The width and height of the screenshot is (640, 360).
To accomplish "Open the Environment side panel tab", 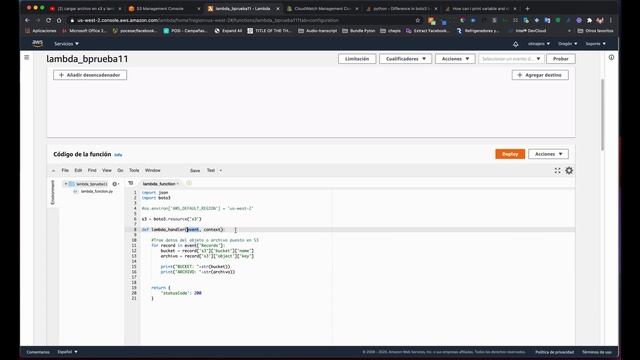I will [x=53, y=192].
